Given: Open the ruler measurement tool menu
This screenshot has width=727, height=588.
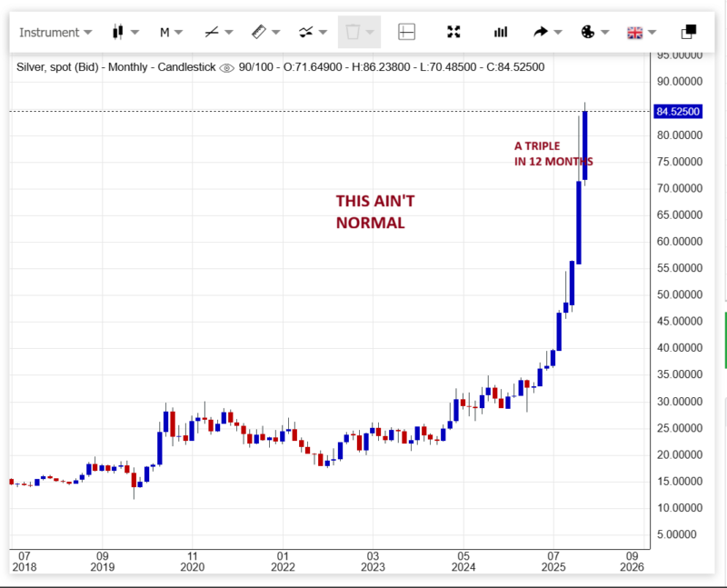Looking at the screenshot, I should click(x=264, y=33).
